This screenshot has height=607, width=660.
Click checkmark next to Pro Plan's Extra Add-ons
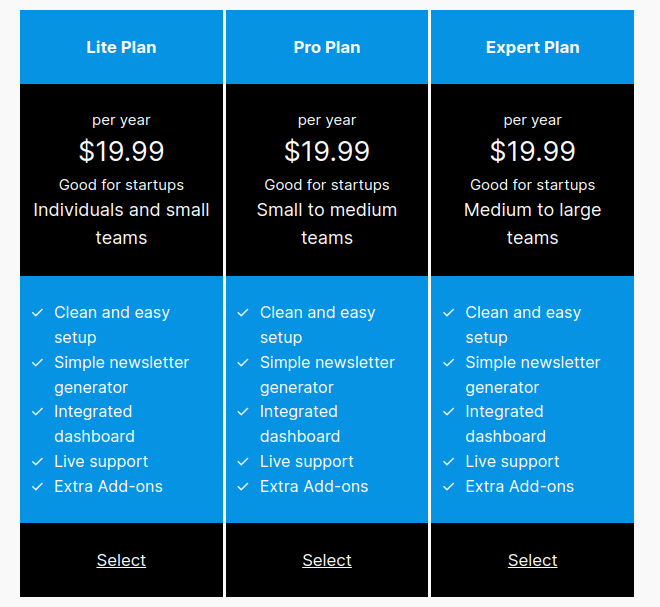tap(243, 487)
